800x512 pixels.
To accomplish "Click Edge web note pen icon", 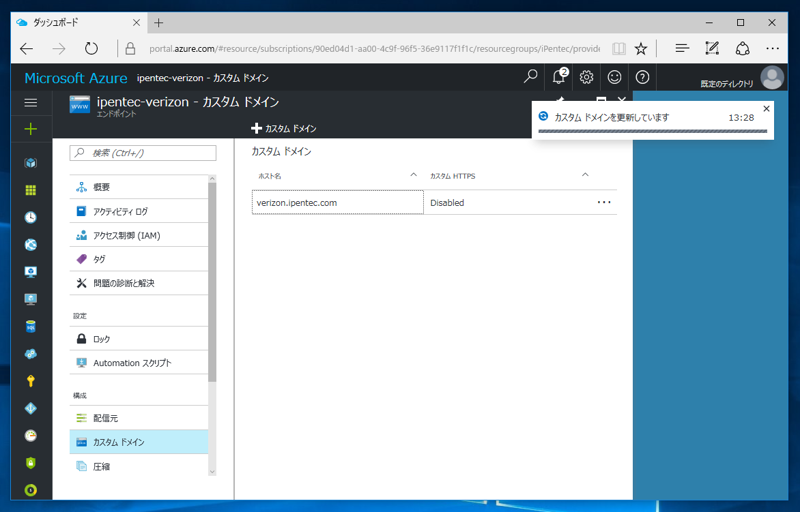I will coord(712,48).
